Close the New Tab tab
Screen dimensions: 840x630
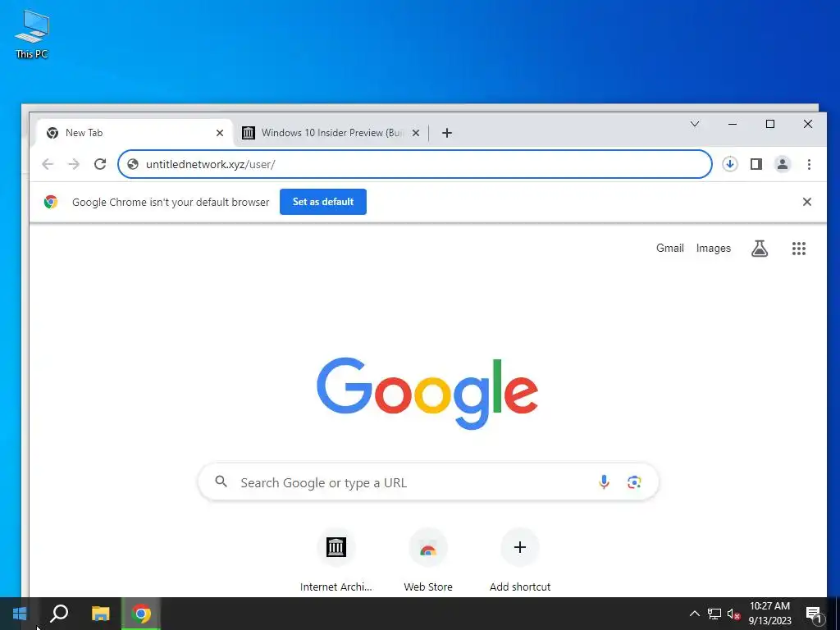point(220,133)
